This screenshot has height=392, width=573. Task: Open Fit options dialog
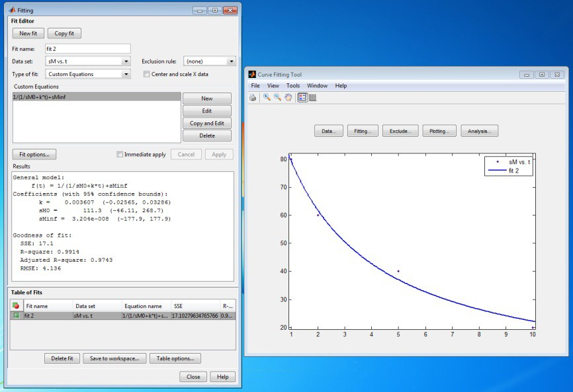pyautogui.click(x=34, y=155)
